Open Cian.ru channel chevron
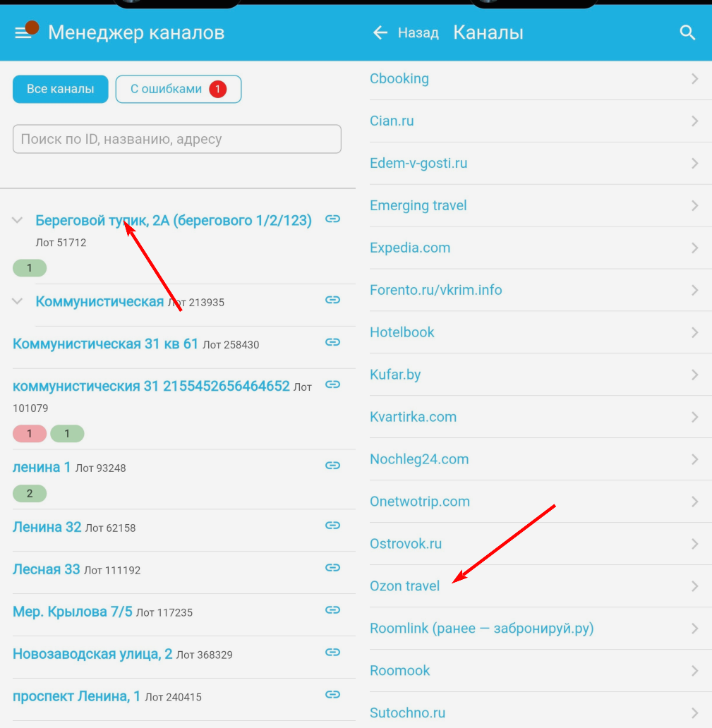 [x=694, y=121]
